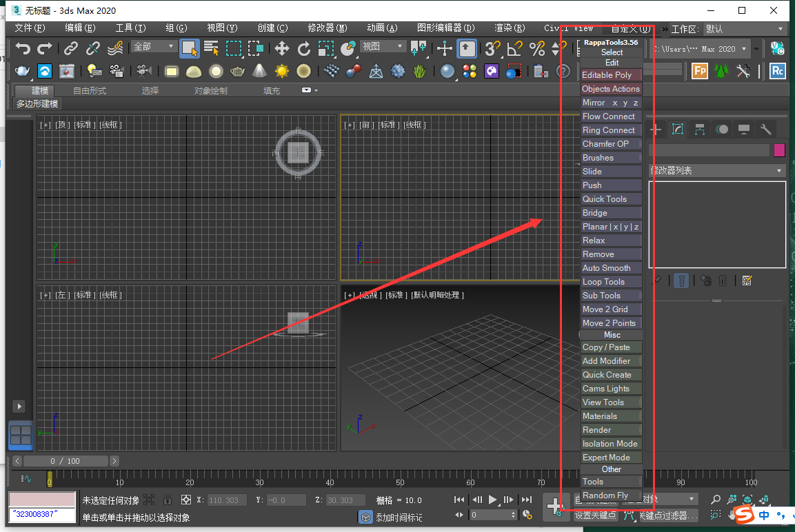Go to the start frame
The height and width of the screenshot is (532, 795).
(459, 500)
